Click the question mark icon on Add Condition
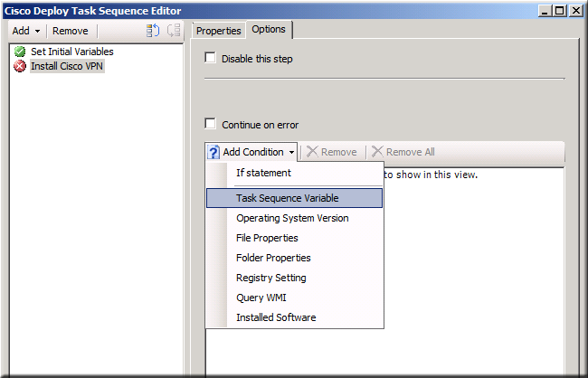This screenshot has height=378, width=588. pyautogui.click(x=213, y=152)
